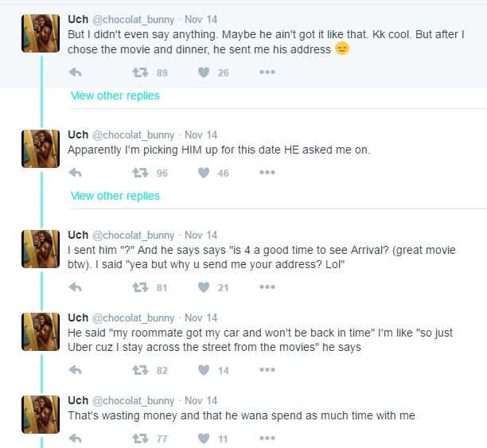Open more options on first tweet
Viewport: 487px width, 448px height.
(x=267, y=72)
